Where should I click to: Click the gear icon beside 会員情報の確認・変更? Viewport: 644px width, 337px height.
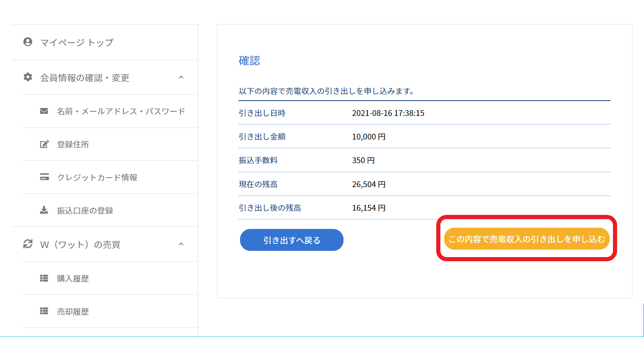click(x=28, y=77)
